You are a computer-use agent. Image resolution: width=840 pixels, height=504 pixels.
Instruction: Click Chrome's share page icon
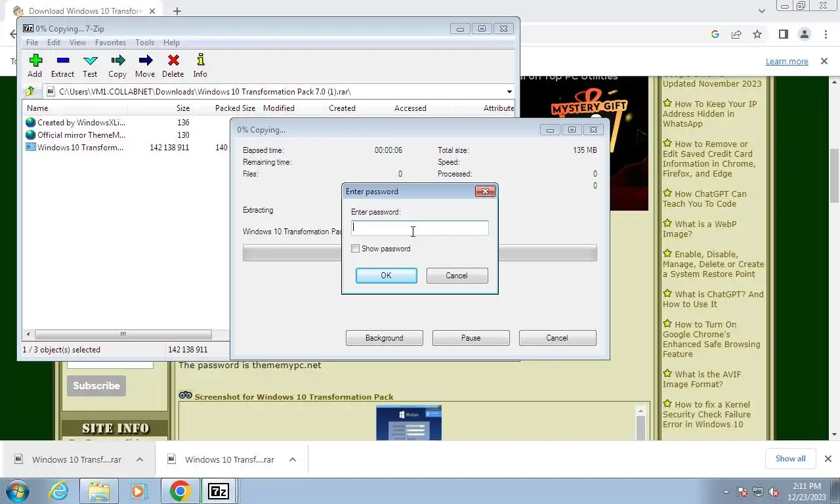[736, 35]
